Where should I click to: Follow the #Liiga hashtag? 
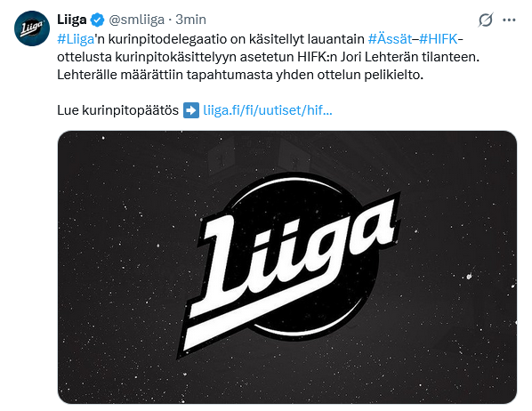tap(76, 39)
